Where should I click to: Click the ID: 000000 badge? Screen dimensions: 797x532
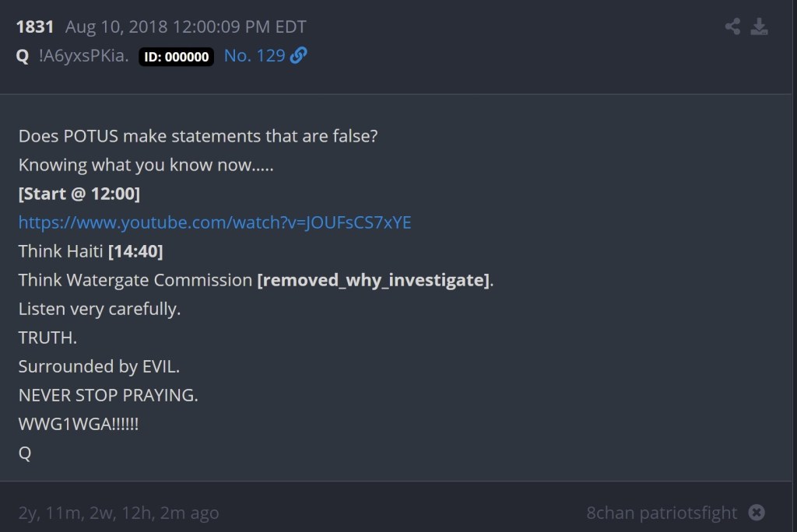click(176, 57)
